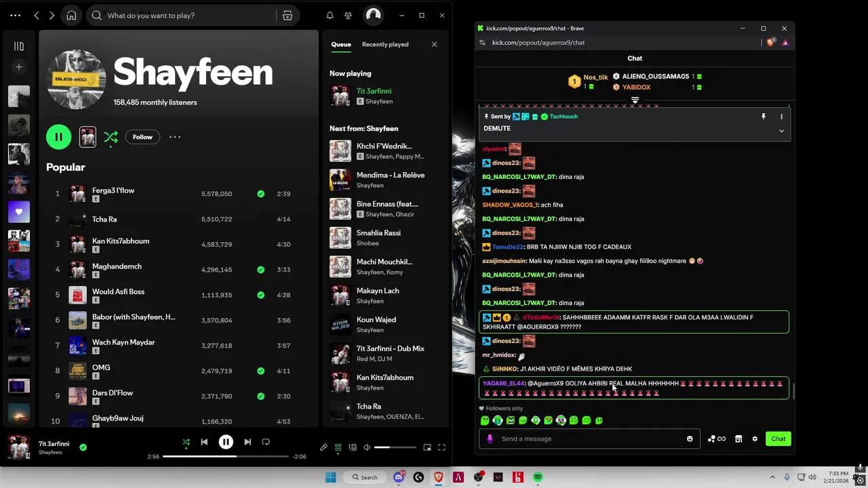
Task: Open the Kick channel points icon
Action: click(x=716, y=439)
